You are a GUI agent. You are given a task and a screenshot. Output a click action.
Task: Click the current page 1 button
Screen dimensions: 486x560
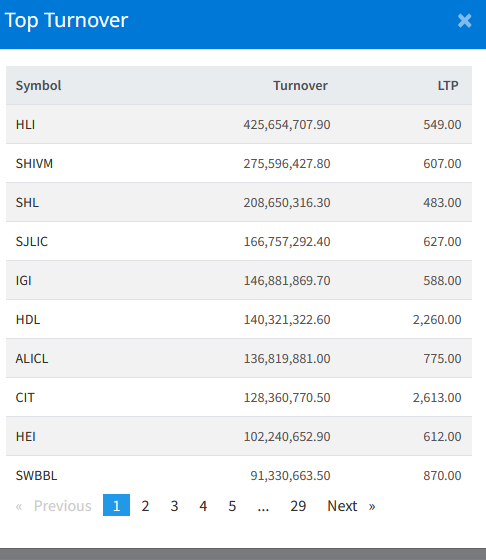(x=116, y=505)
